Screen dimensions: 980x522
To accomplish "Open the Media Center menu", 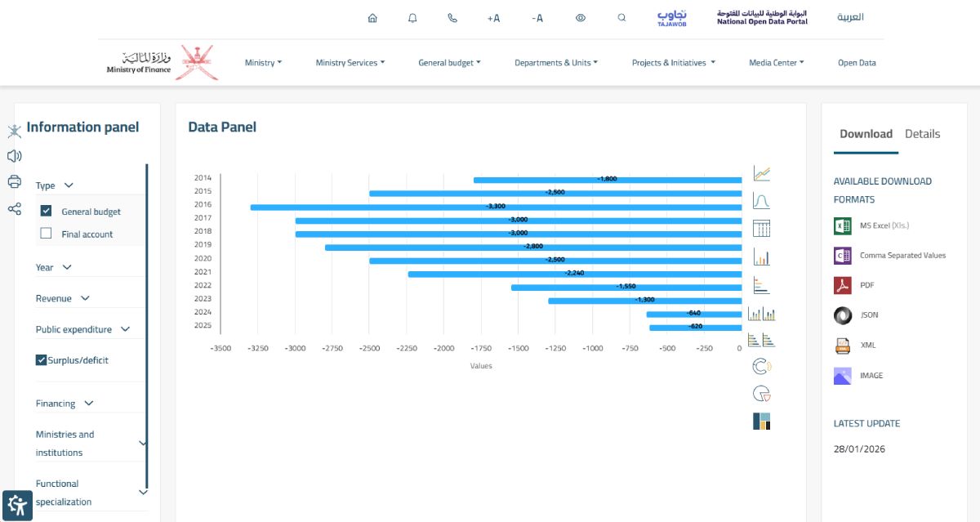I will 777,63.
